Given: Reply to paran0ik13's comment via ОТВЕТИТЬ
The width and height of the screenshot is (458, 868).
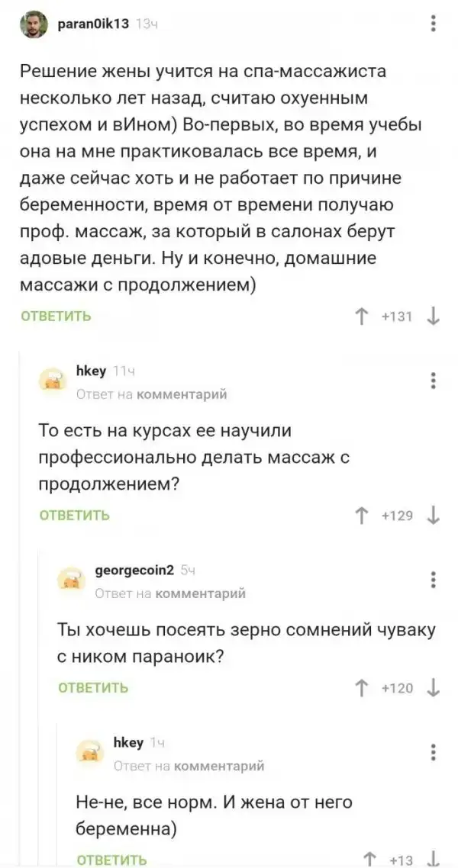Looking at the screenshot, I should (x=56, y=317).
